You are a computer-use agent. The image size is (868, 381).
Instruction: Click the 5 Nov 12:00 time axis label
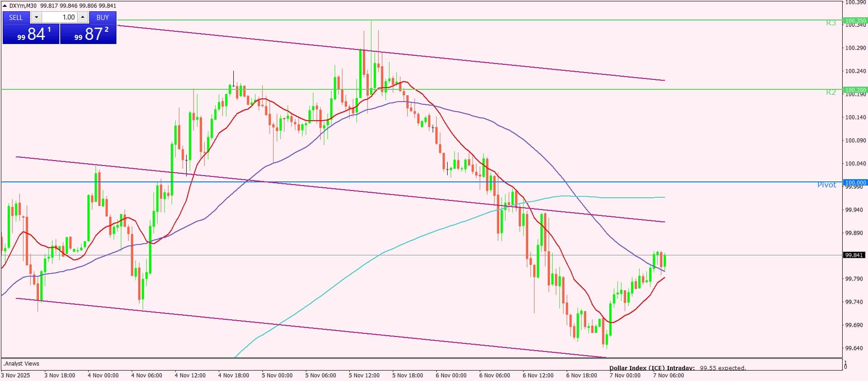click(x=364, y=376)
